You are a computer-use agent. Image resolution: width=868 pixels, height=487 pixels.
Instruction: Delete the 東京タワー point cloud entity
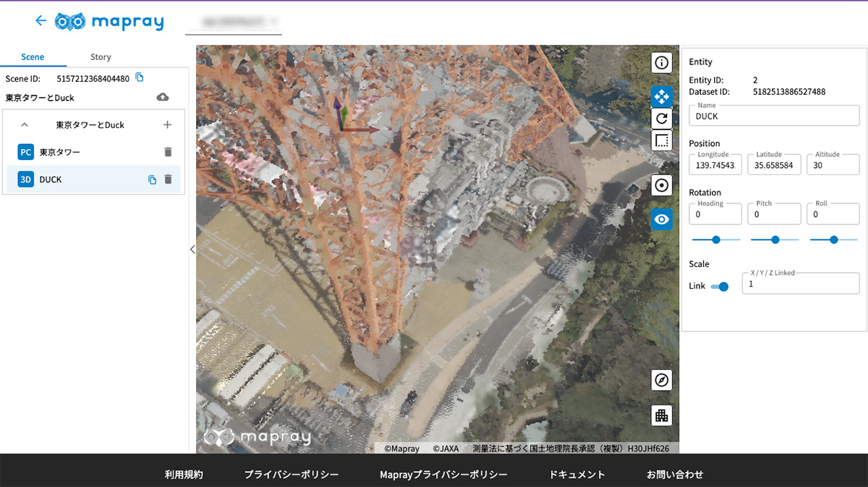(x=168, y=152)
